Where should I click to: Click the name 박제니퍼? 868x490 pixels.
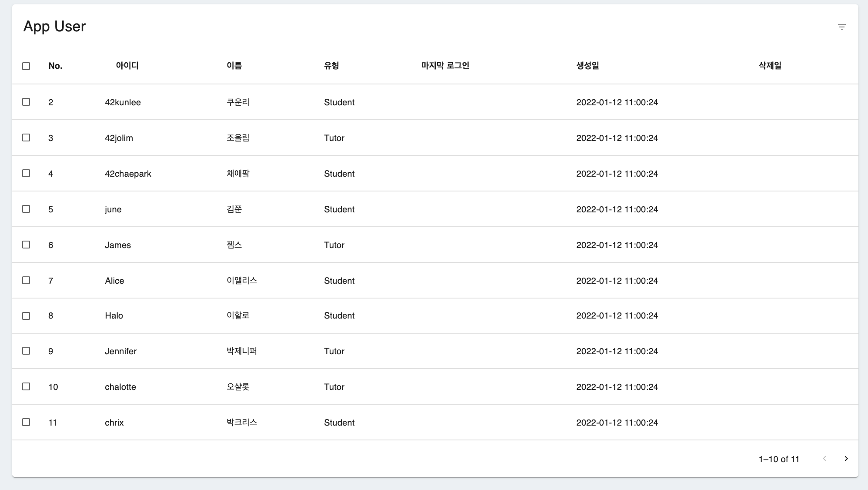click(242, 351)
